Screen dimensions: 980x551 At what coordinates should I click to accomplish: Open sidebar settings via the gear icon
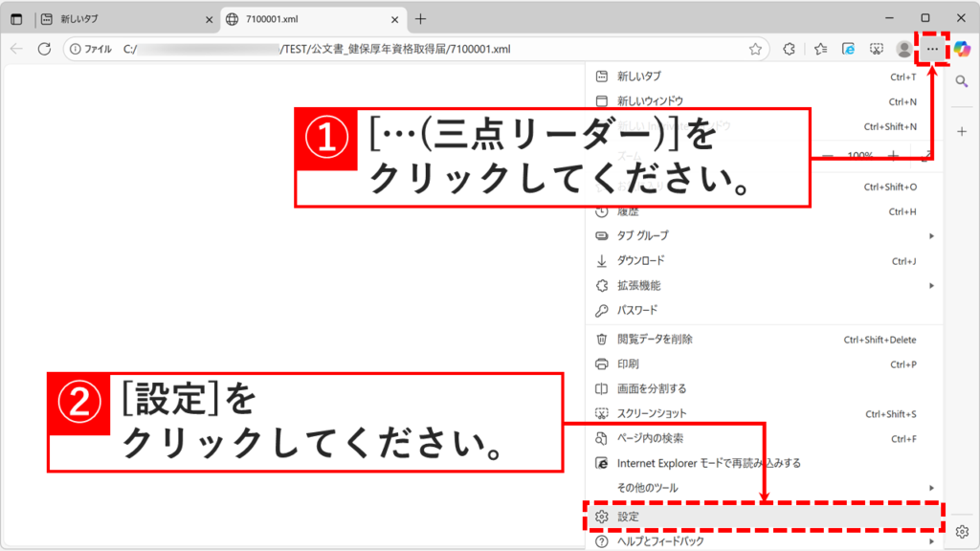tap(961, 529)
